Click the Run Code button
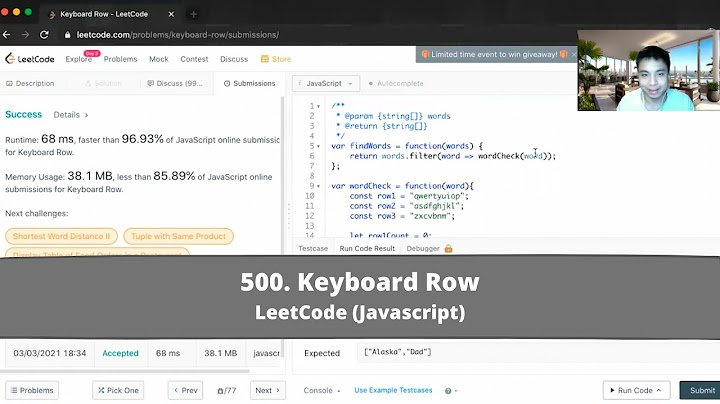The image size is (720, 404). [x=636, y=390]
